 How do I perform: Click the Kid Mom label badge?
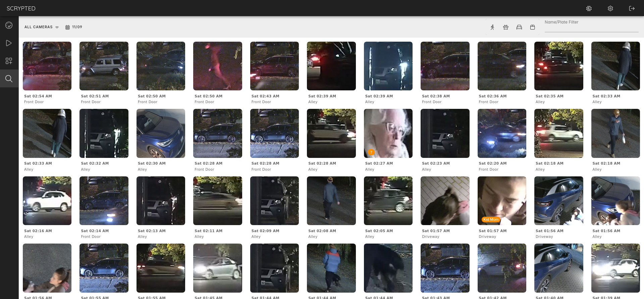[491, 219]
